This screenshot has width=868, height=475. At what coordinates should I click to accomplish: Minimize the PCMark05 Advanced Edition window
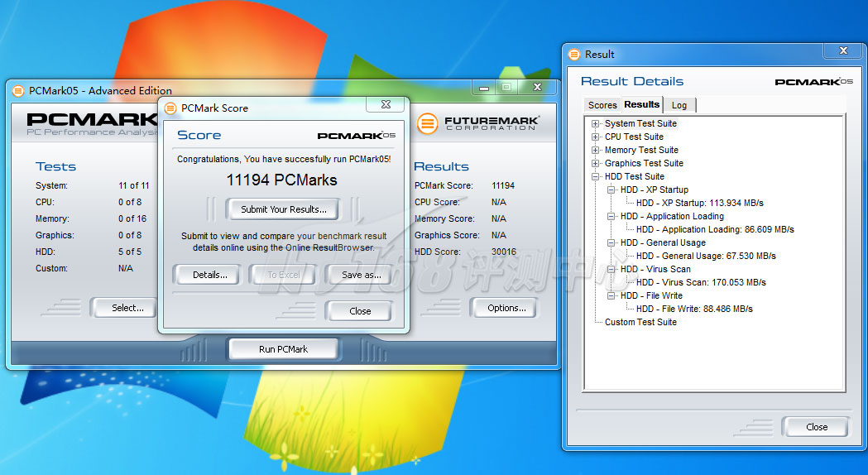click(x=484, y=87)
